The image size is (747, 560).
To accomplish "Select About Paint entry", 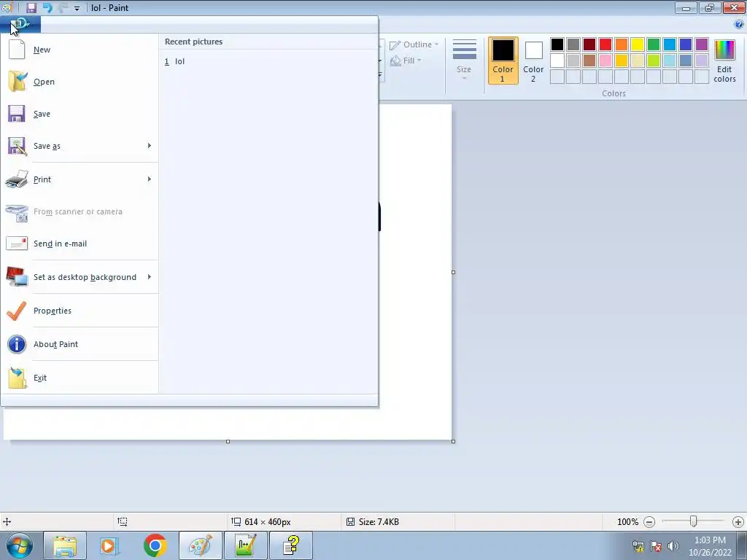I will tap(80, 344).
